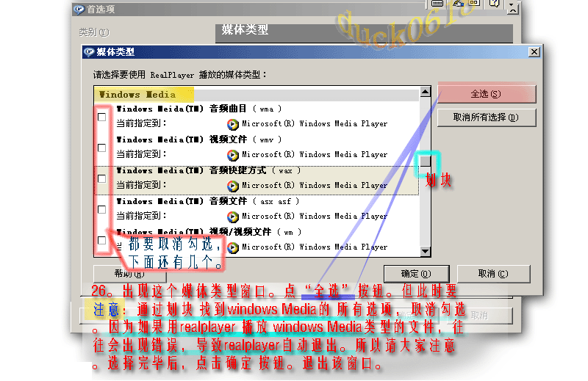
Task: Click the scrollbar up arrow in media list
Action: click(x=425, y=92)
